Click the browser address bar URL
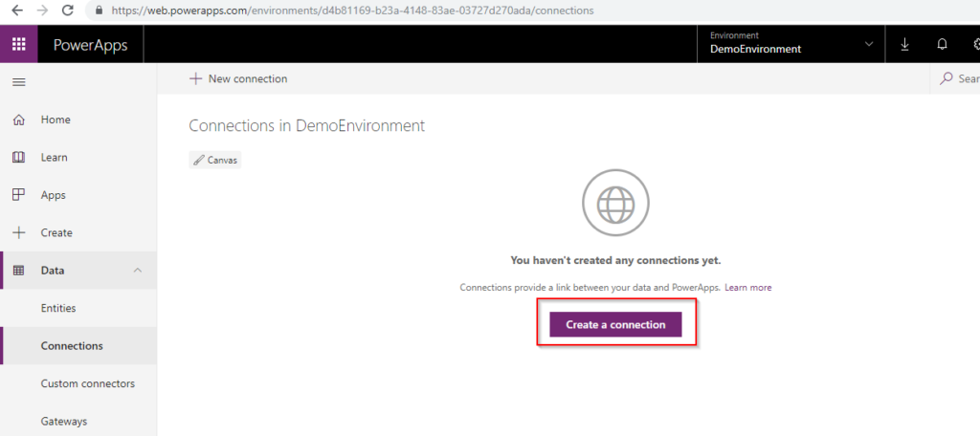 coord(352,11)
